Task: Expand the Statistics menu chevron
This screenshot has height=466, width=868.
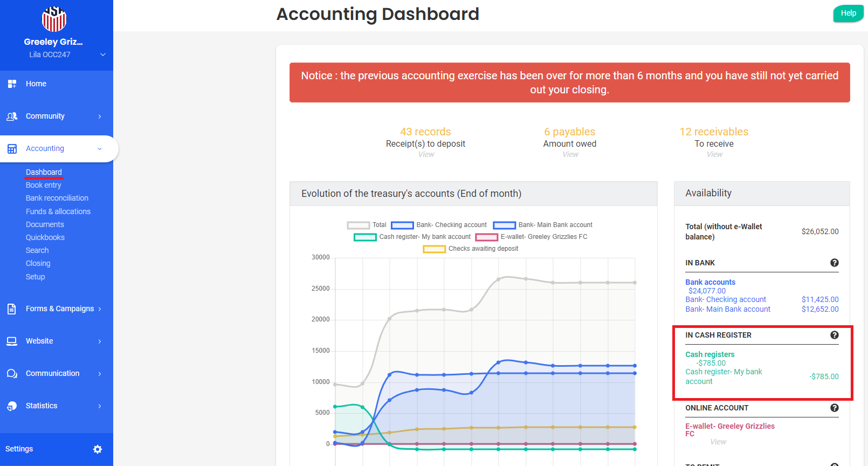Action: [100, 406]
